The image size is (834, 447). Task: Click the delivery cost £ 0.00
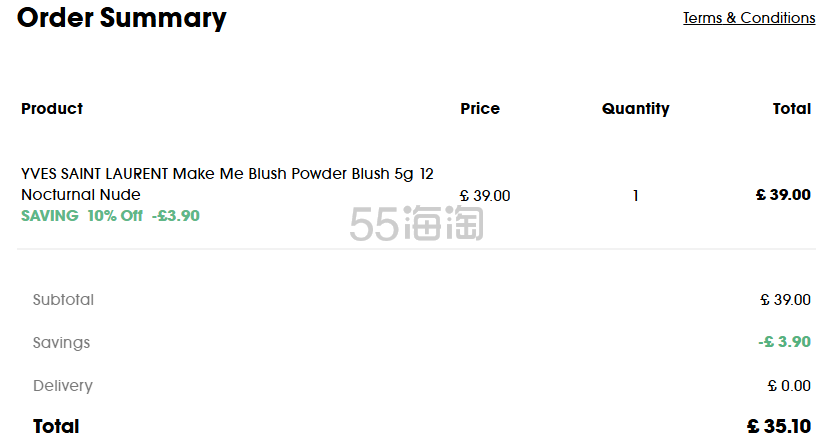(x=789, y=385)
